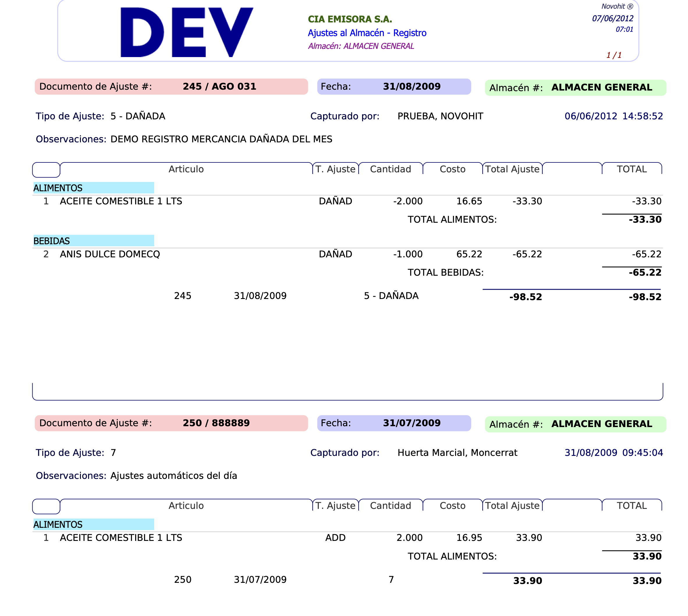
Task: Click the red page indicator 1/1
Action: 613,55
